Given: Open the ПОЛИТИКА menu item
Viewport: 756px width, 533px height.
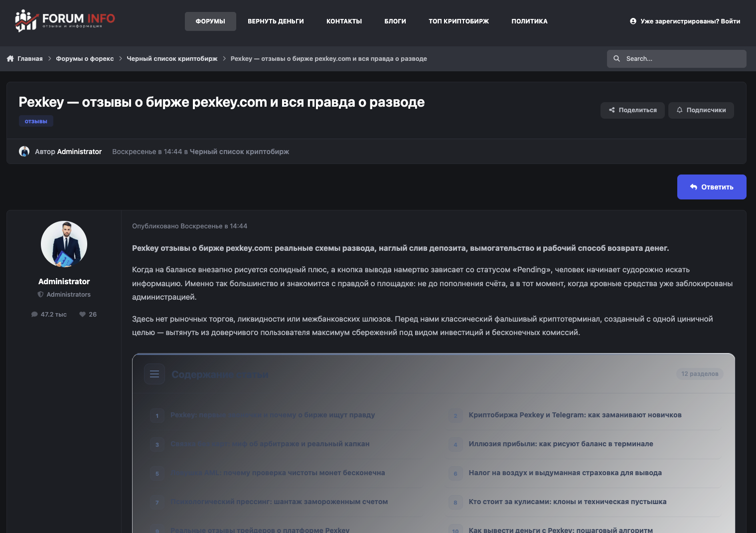Looking at the screenshot, I should pos(529,21).
